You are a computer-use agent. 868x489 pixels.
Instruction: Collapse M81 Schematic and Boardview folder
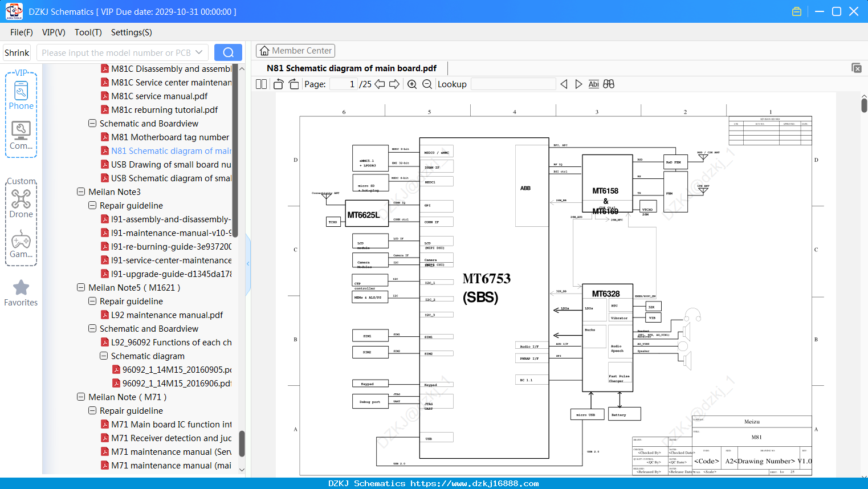tap(92, 123)
